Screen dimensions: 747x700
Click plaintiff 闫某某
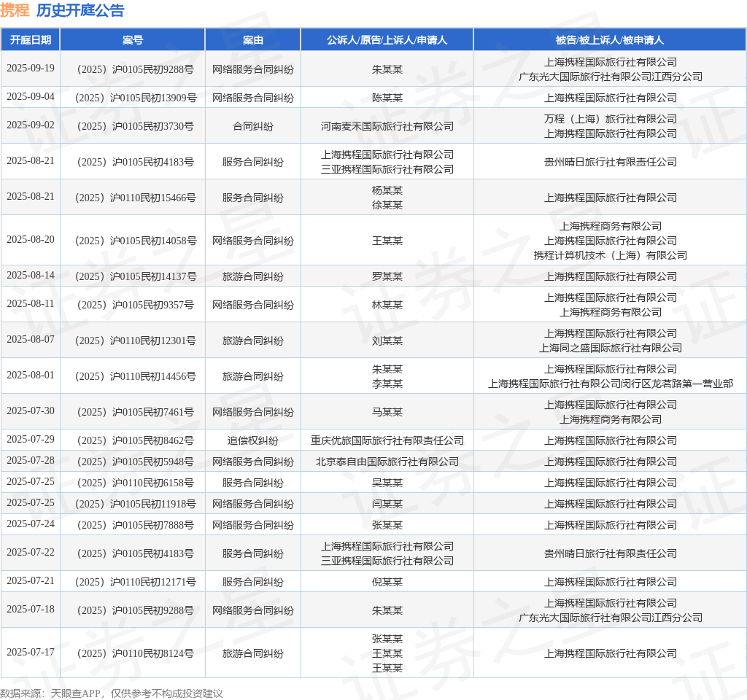tap(387, 504)
